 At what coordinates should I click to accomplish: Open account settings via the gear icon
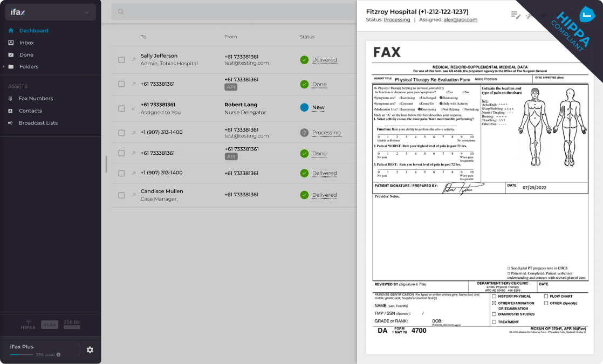click(90, 350)
